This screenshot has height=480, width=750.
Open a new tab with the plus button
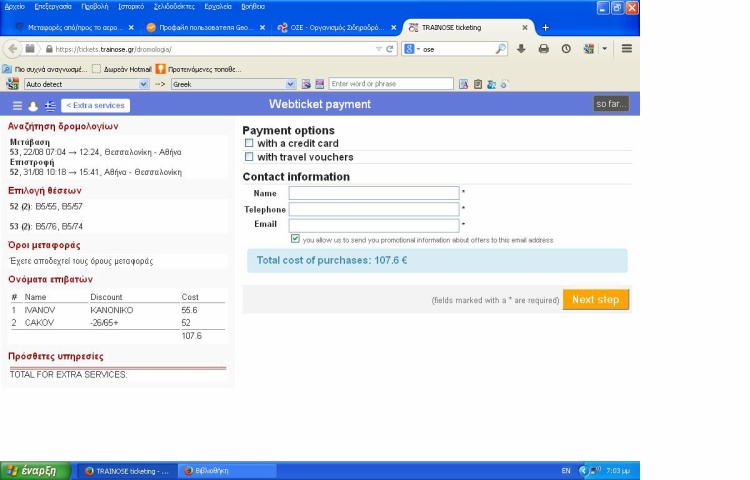click(545, 28)
